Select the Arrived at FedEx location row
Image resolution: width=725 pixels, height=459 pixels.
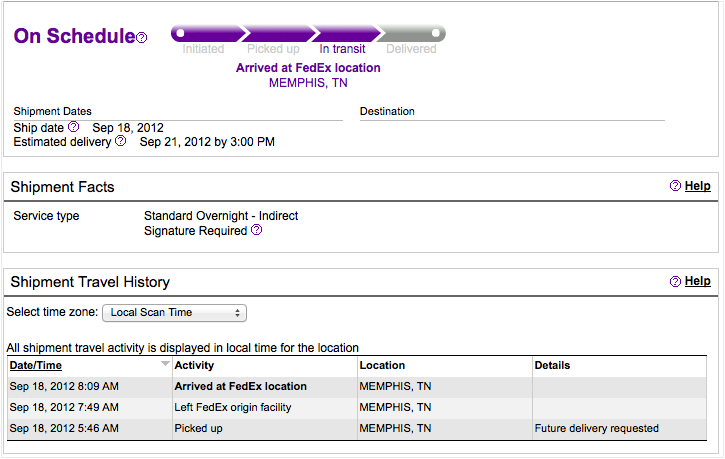click(x=357, y=386)
